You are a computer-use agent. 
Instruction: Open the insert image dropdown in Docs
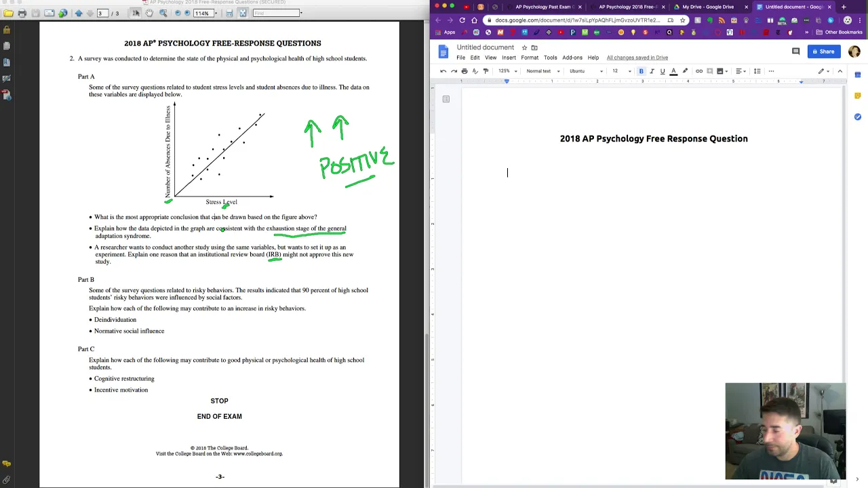722,71
